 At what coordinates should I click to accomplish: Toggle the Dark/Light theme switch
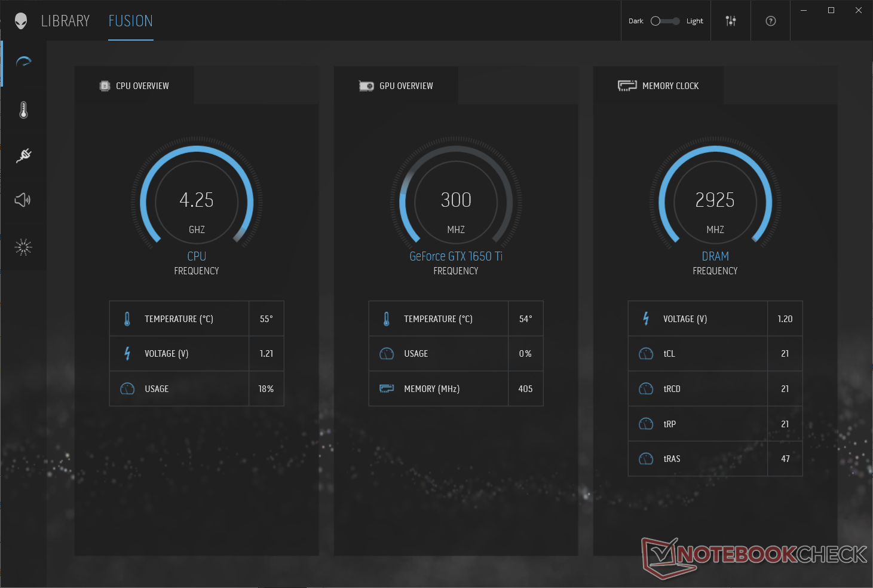click(x=665, y=21)
